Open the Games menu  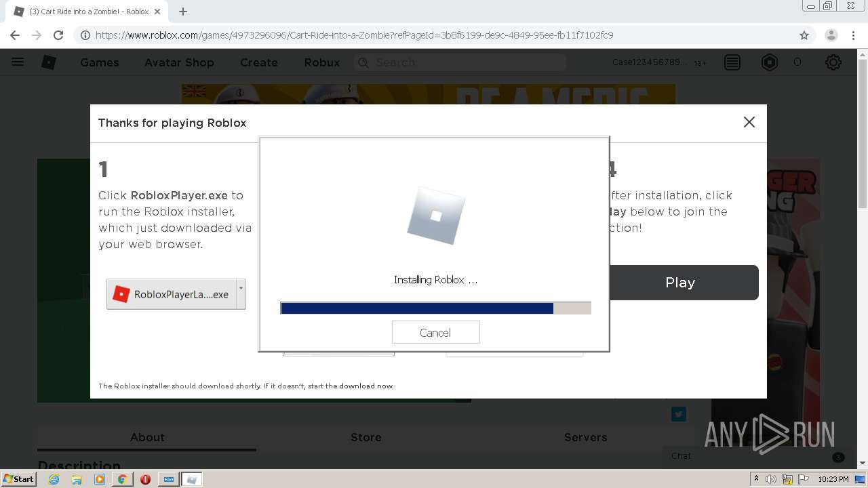[100, 62]
